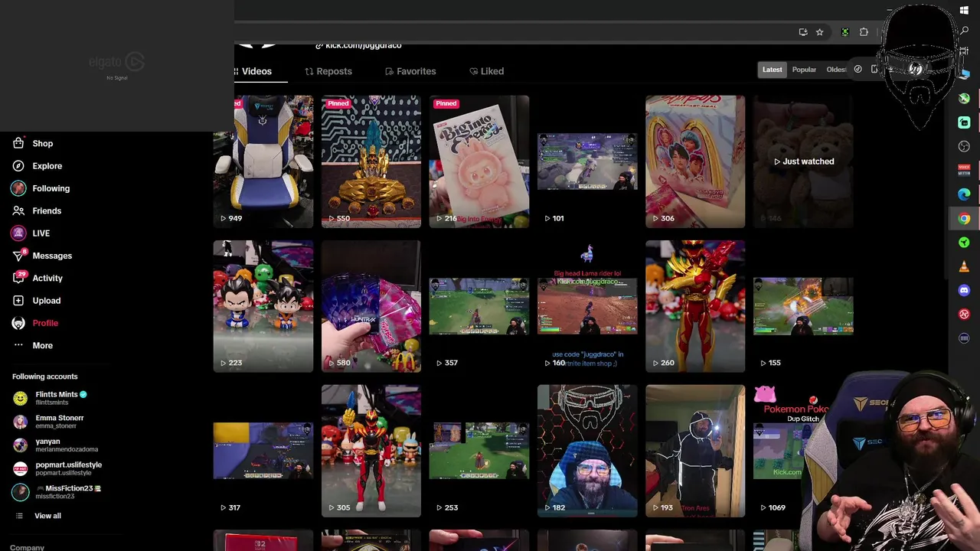Switch to the Liked tab
The height and width of the screenshot is (551, 980).
486,71
